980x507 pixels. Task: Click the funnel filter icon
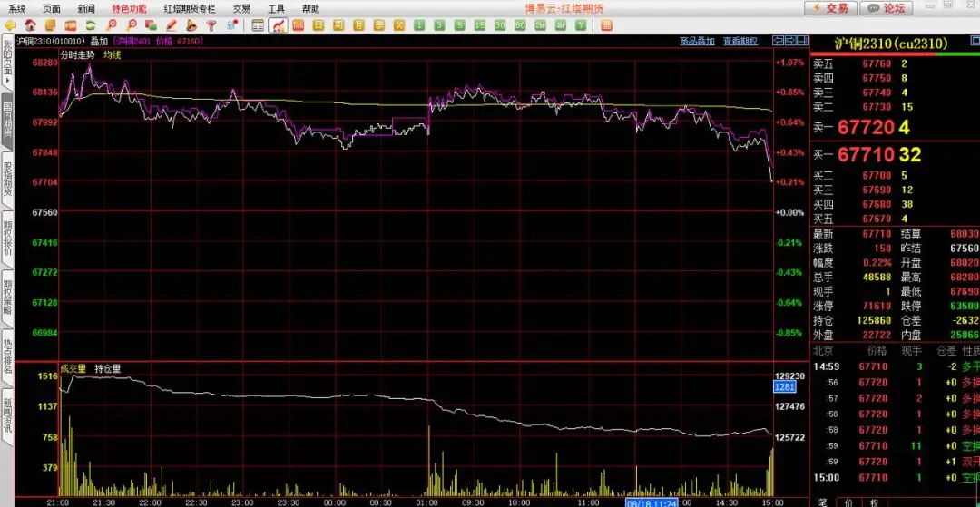[211, 25]
